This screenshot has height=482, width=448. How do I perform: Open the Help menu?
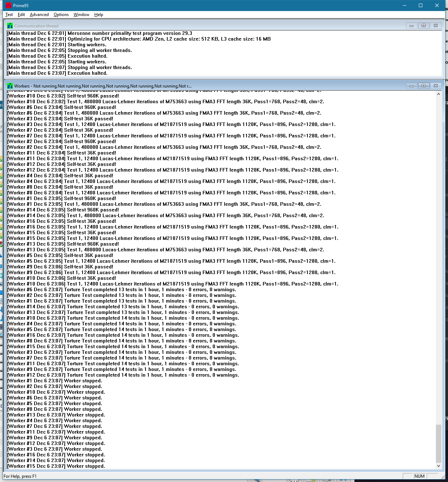[99, 15]
